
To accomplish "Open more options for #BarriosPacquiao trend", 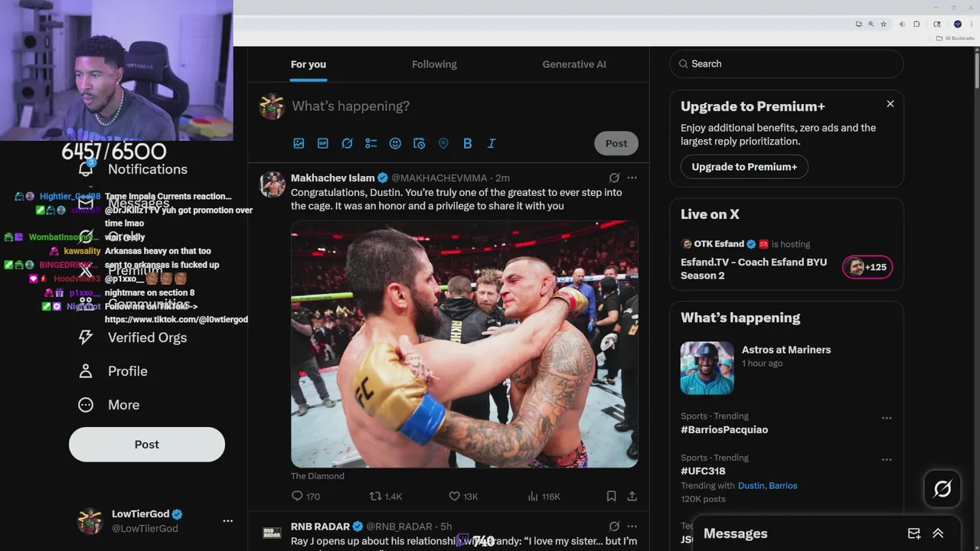I will 886,418.
